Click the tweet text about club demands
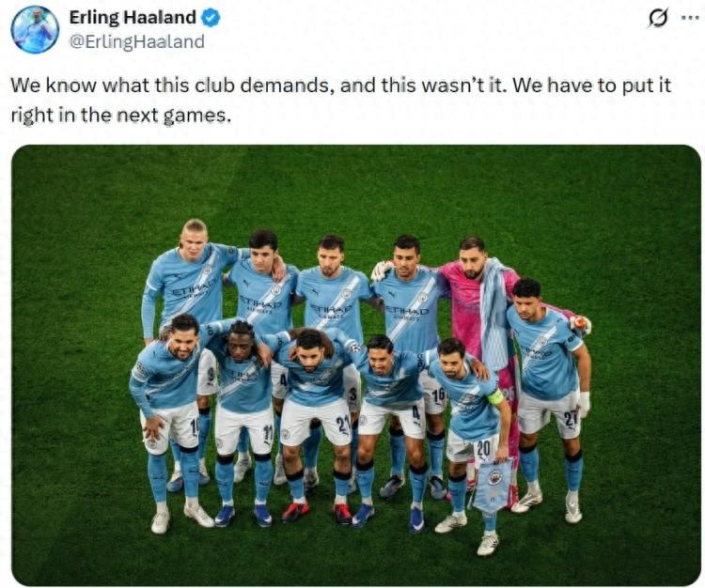Viewport: 705px width, 588px height. click(340, 100)
